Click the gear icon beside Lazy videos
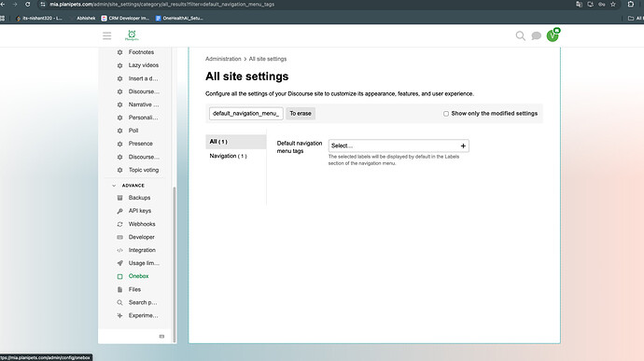644x361 pixels. click(x=119, y=65)
